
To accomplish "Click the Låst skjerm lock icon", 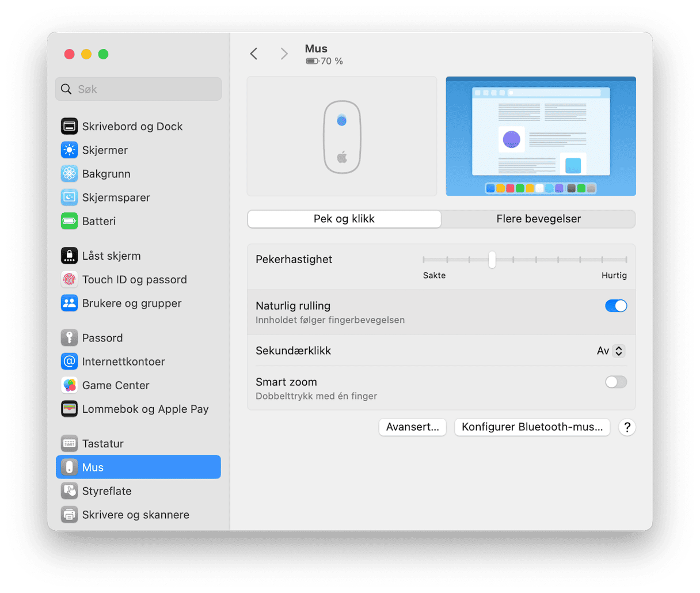I will [x=69, y=256].
